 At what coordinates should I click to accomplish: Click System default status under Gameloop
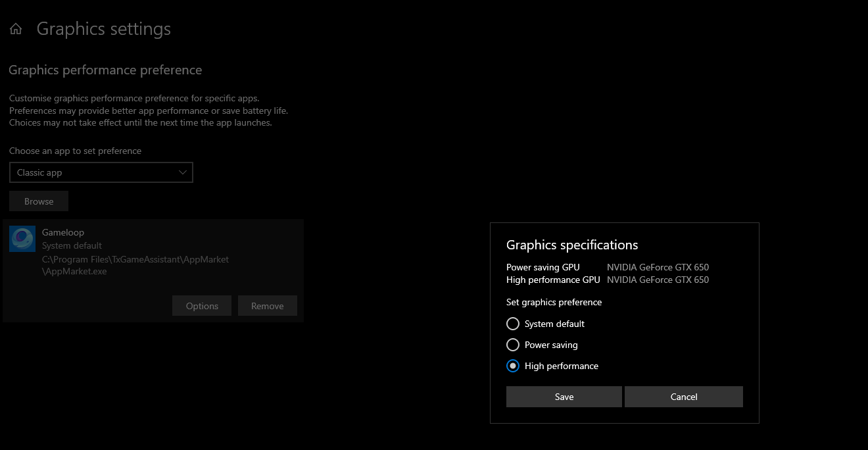(x=72, y=245)
